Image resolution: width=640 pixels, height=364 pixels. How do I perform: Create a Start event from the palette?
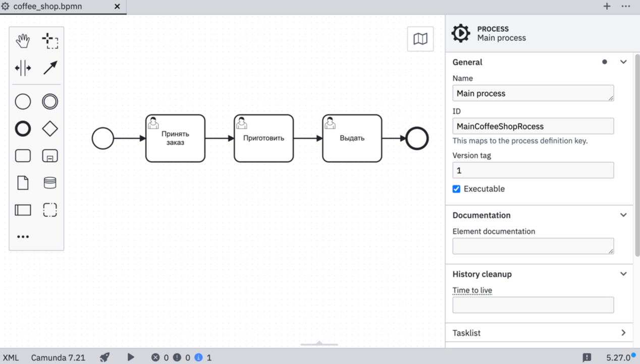[23, 101]
